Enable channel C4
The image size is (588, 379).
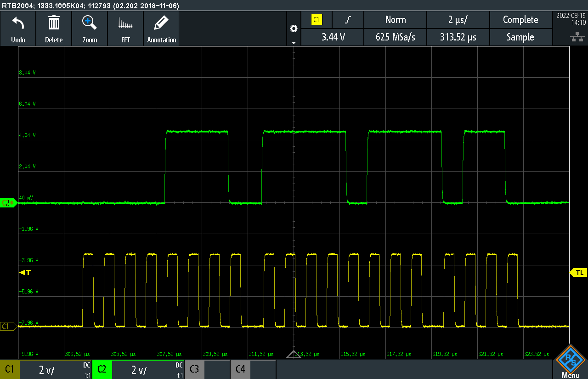click(x=240, y=369)
